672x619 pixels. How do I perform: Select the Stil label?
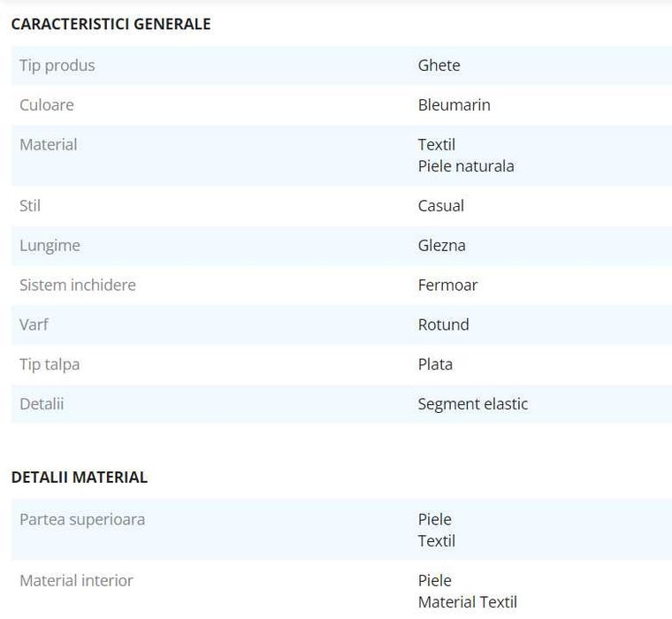(30, 206)
